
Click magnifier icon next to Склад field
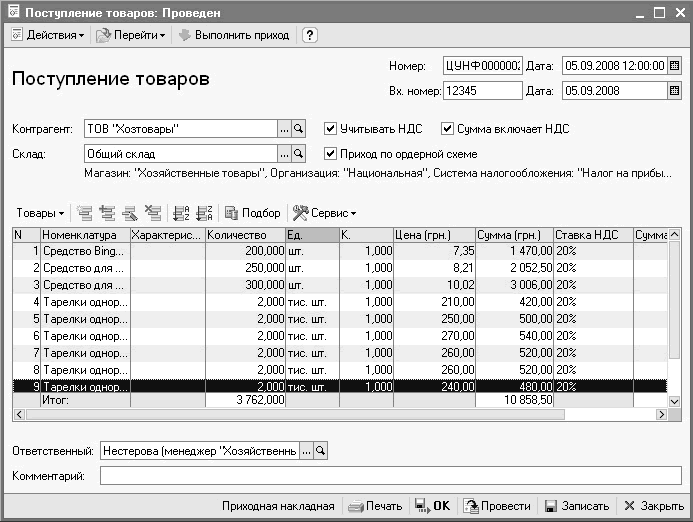pos(298,154)
